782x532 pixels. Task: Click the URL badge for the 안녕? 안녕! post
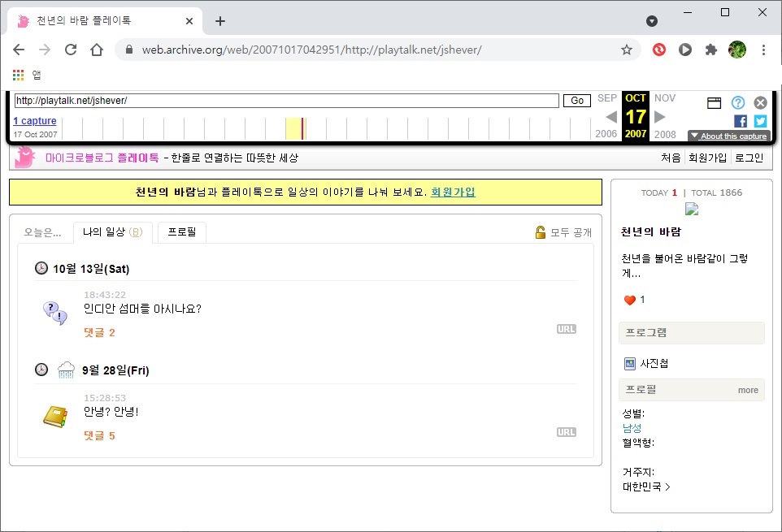point(566,432)
